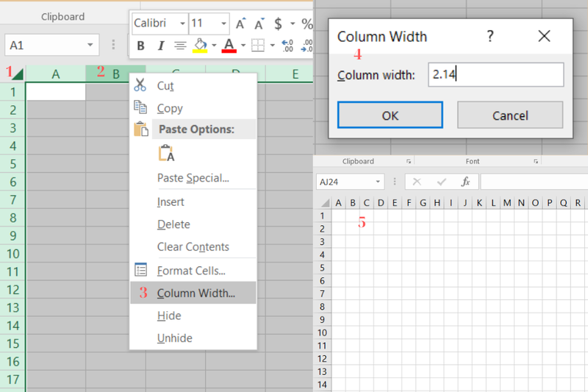Apply the yellow fill color bucket
Viewport: 588px width, 392px height.
pos(200,46)
